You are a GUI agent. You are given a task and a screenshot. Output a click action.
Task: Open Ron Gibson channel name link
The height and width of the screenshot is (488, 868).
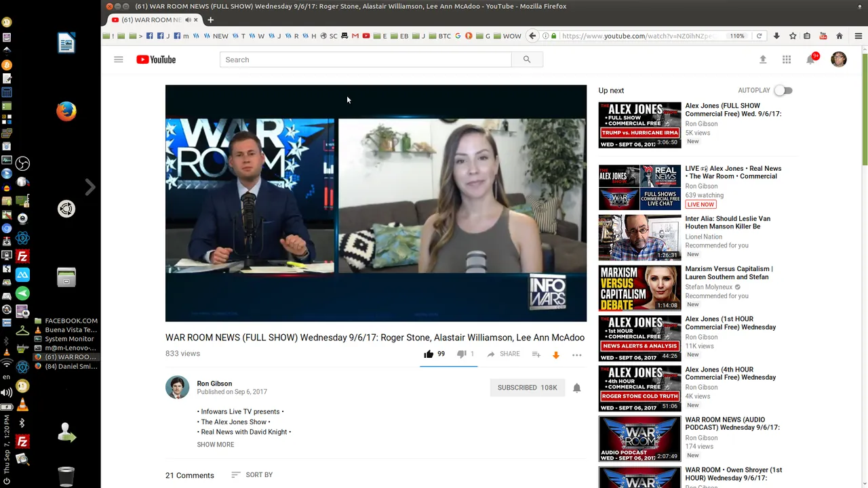click(x=214, y=384)
